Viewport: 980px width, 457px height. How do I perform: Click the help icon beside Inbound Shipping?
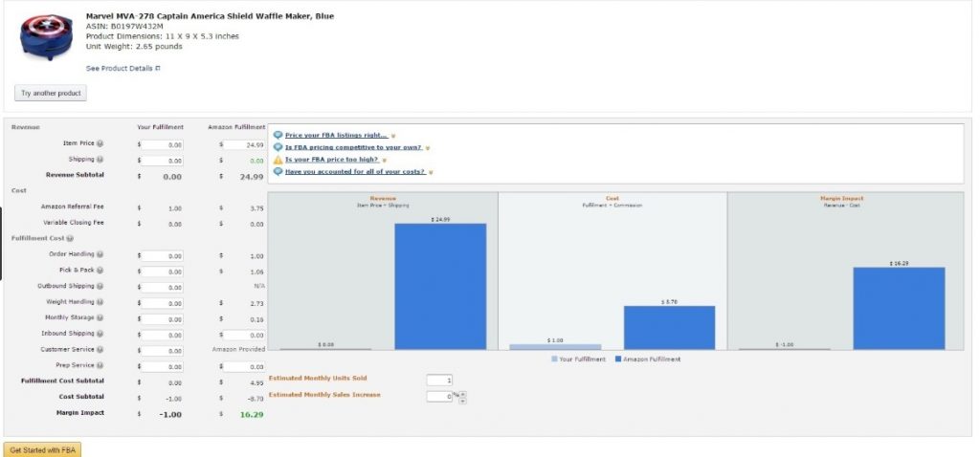click(x=100, y=334)
